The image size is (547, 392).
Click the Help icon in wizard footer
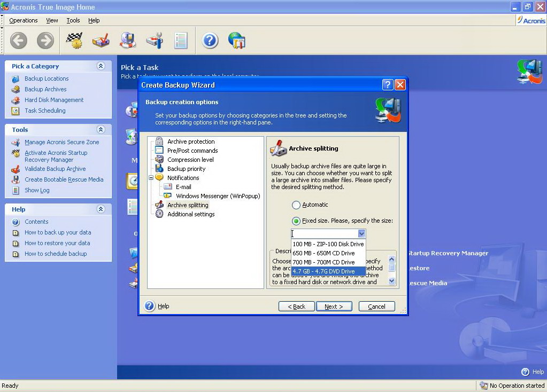149,306
